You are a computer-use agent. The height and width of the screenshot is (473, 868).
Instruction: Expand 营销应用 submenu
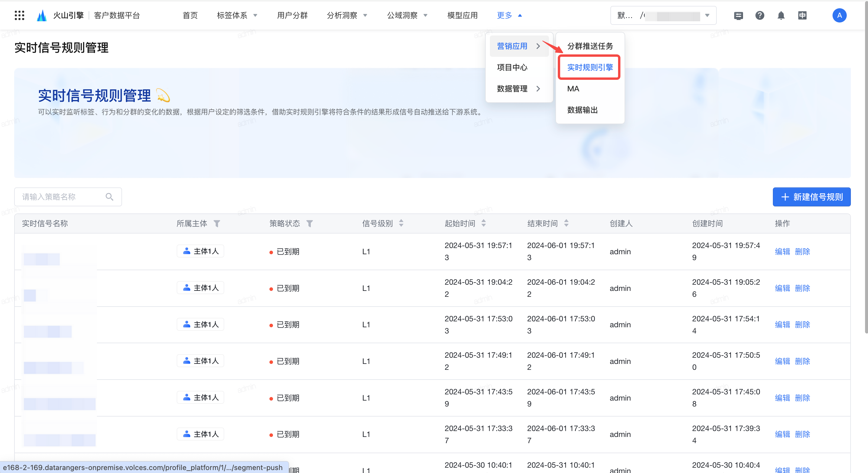pos(519,46)
